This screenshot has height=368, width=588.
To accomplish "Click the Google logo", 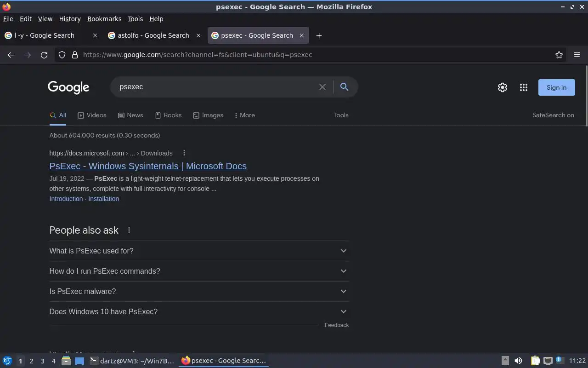I will (68, 87).
